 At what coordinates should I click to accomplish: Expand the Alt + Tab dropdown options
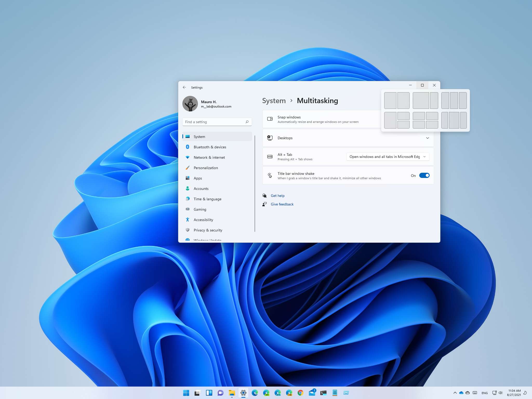pyautogui.click(x=425, y=156)
